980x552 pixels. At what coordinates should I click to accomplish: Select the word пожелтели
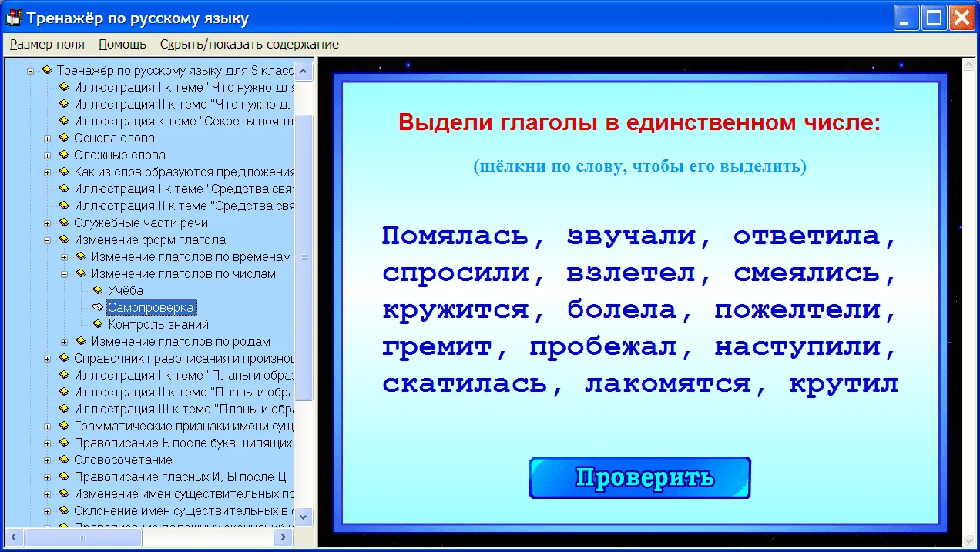point(797,310)
